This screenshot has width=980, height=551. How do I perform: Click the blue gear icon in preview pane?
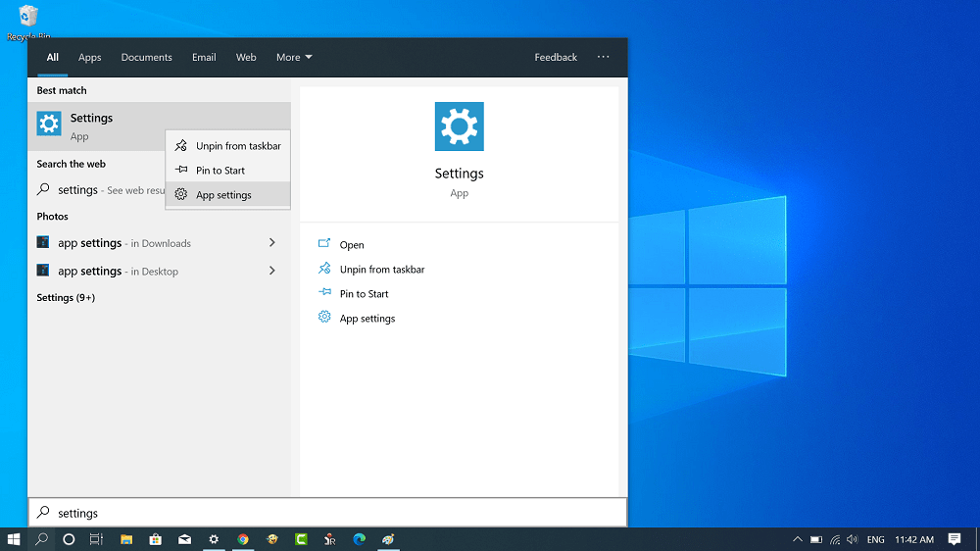point(324,317)
